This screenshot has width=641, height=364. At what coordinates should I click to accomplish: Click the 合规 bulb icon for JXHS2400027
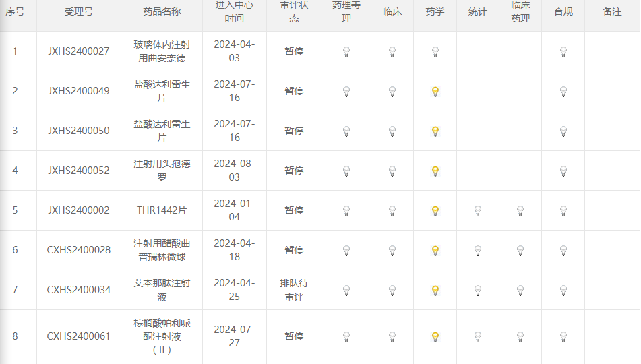click(563, 51)
